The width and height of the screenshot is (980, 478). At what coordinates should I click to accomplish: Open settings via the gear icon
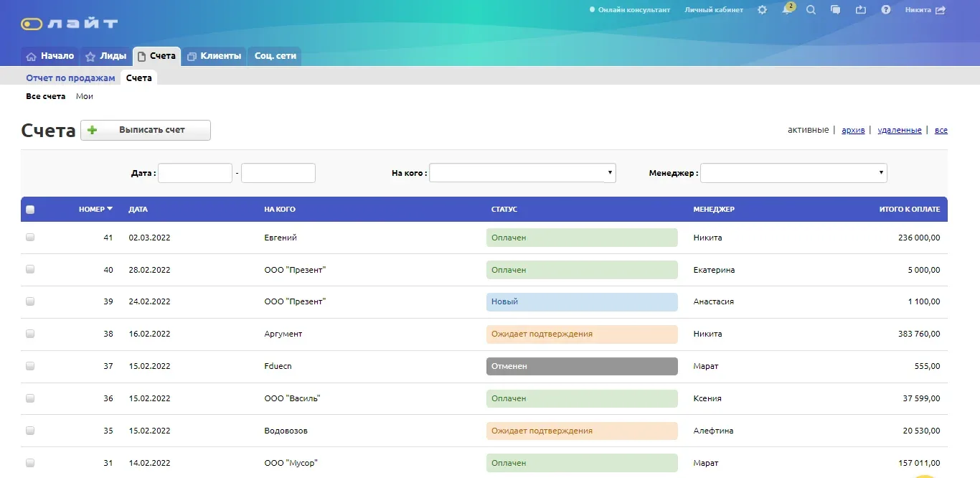tap(762, 10)
